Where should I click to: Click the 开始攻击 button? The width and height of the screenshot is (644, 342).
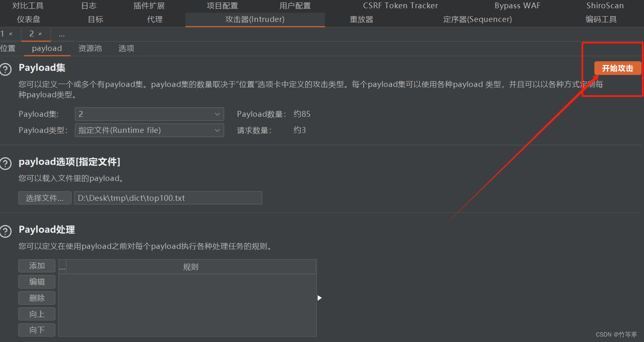click(618, 68)
